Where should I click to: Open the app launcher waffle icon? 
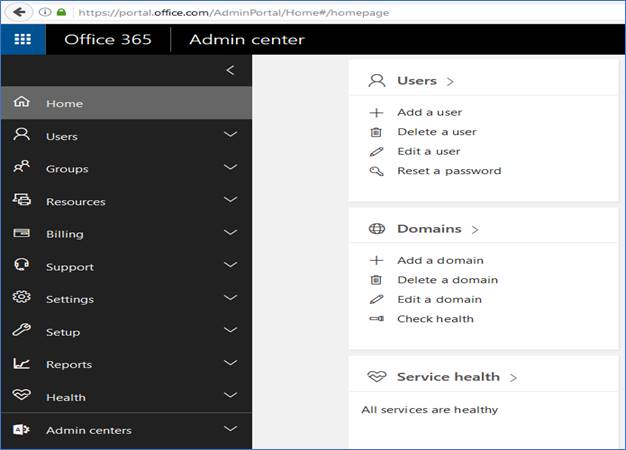[23, 39]
